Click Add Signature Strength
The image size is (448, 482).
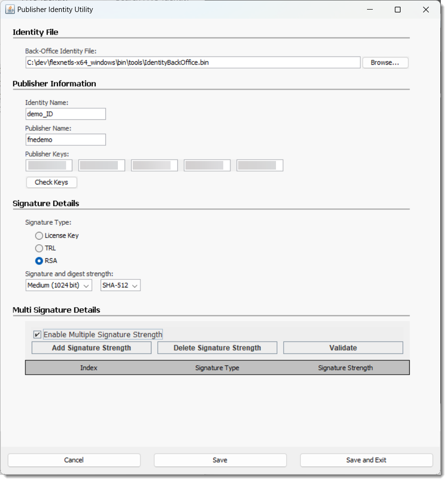91,348
